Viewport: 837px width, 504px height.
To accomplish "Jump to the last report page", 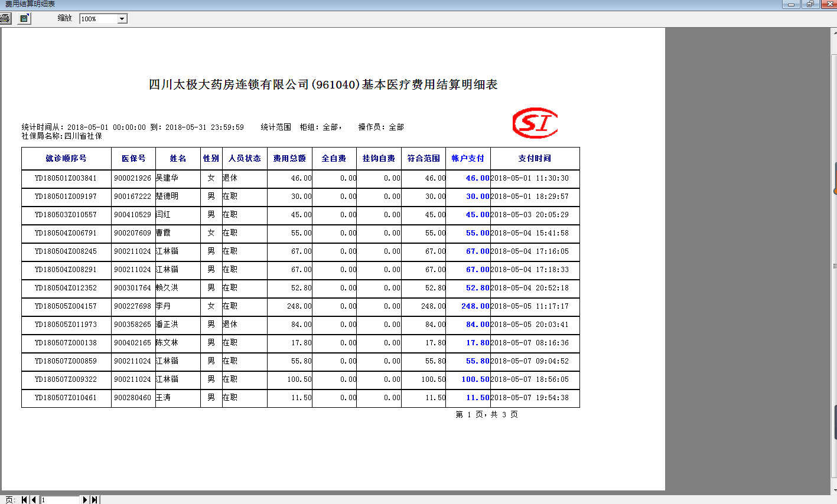I will 95,500.
